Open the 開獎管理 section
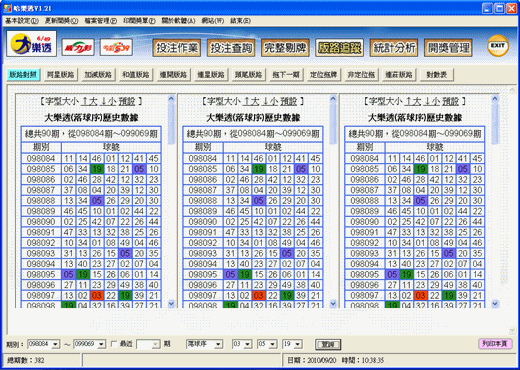The width and height of the screenshot is (520, 370). point(448,48)
